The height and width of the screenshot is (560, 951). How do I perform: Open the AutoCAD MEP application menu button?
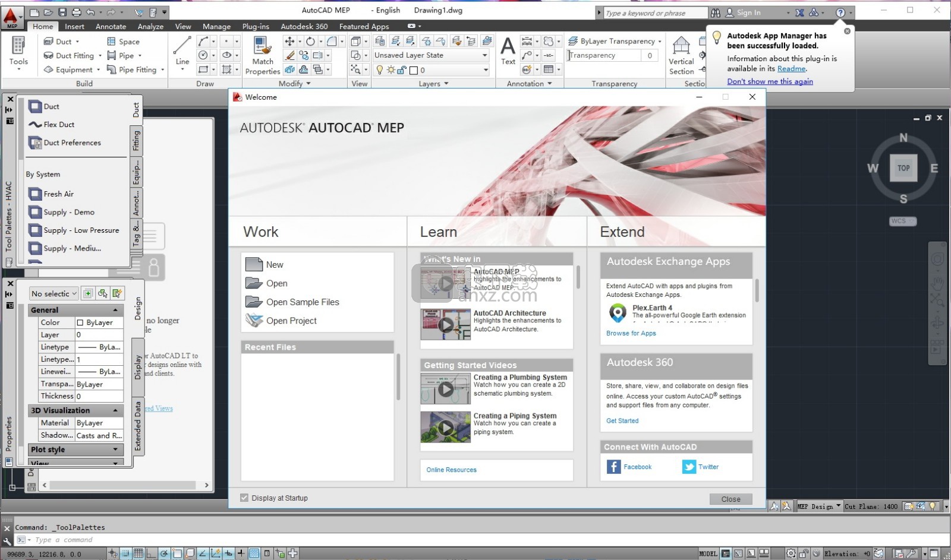12,17
